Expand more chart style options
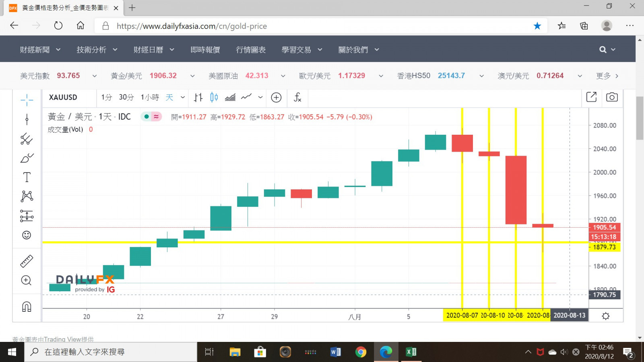The width and height of the screenshot is (644, 362). point(260,97)
